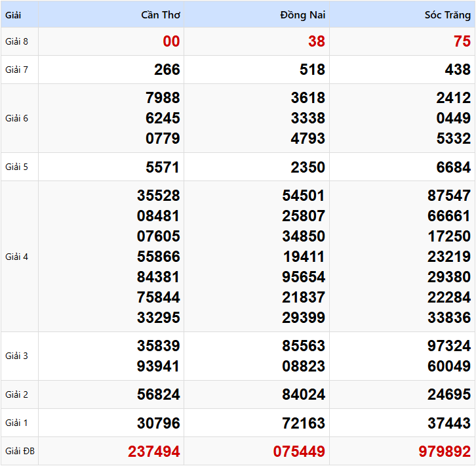Click number 54501 in Giải 4
The width and height of the screenshot is (476, 466).
coord(304,196)
